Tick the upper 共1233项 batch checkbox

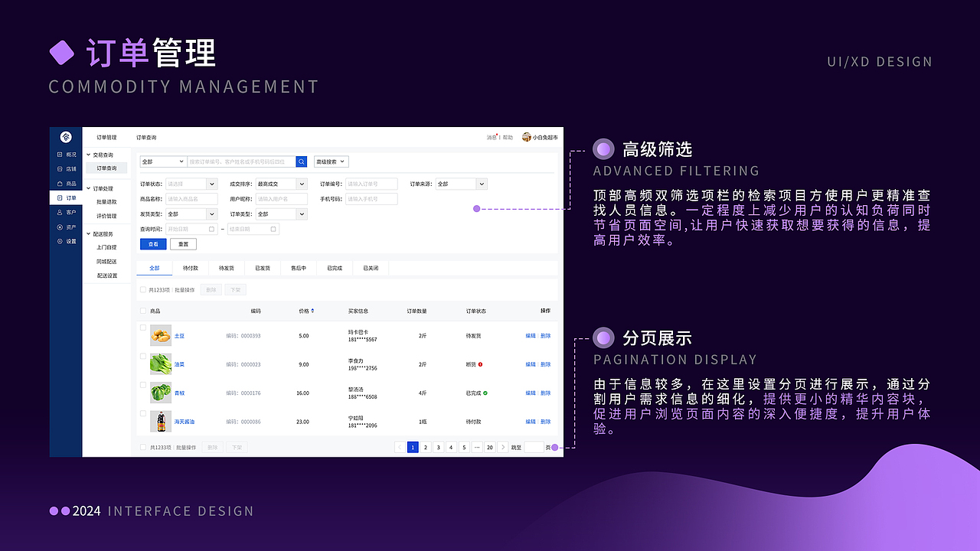click(x=143, y=289)
